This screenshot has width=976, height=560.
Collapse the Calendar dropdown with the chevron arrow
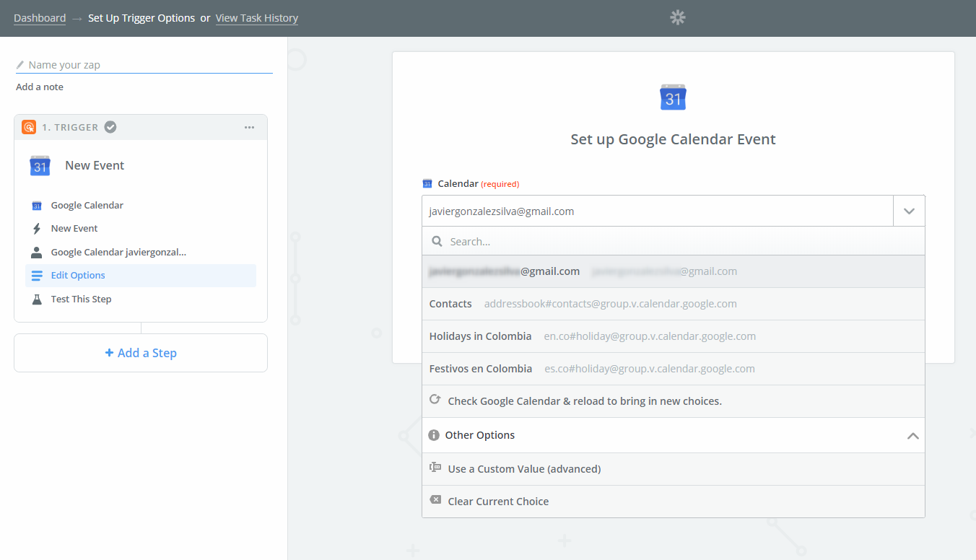click(909, 211)
